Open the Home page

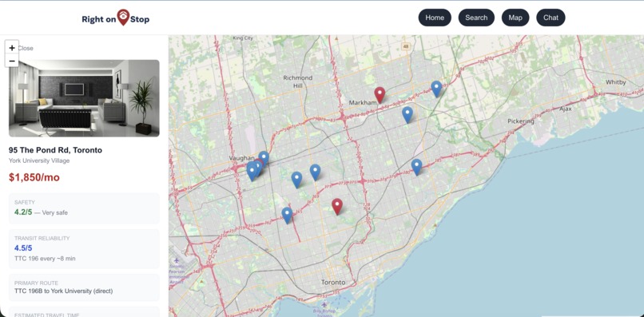click(435, 18)
